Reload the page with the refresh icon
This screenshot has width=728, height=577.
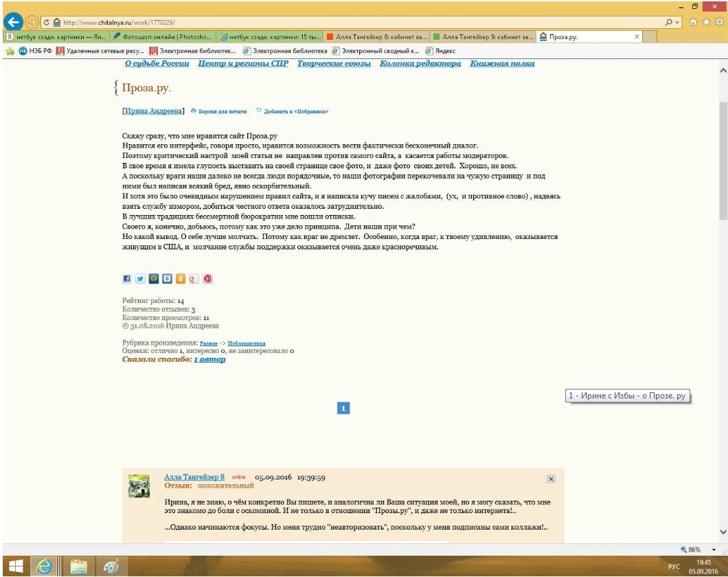[47, 22]
